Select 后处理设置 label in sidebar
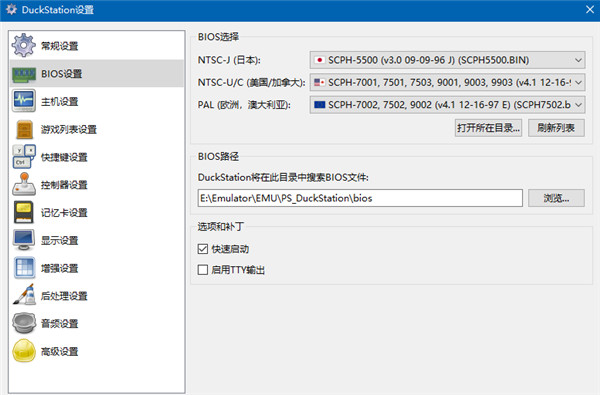Viewport: 600px width, 395px height. click(64, 296)
